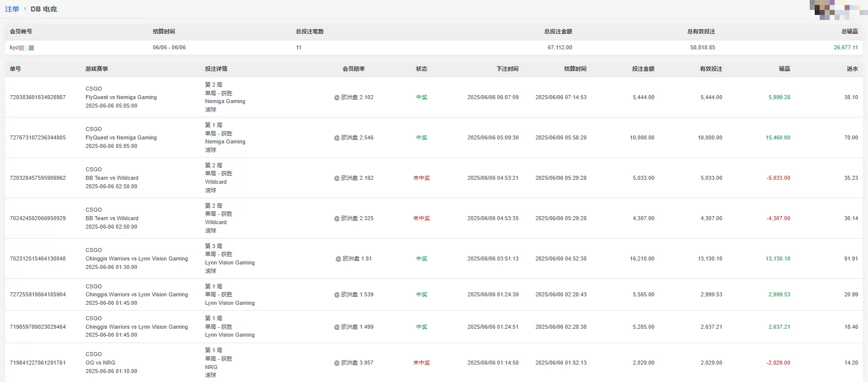
Task: Select order number 702424502066950929
Action: point(38,219)
